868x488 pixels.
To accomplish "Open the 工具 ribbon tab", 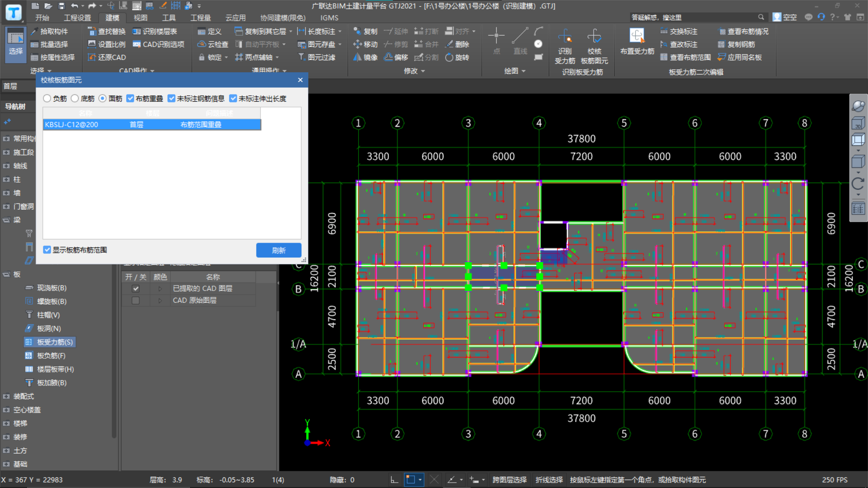I will click(169, 18).
